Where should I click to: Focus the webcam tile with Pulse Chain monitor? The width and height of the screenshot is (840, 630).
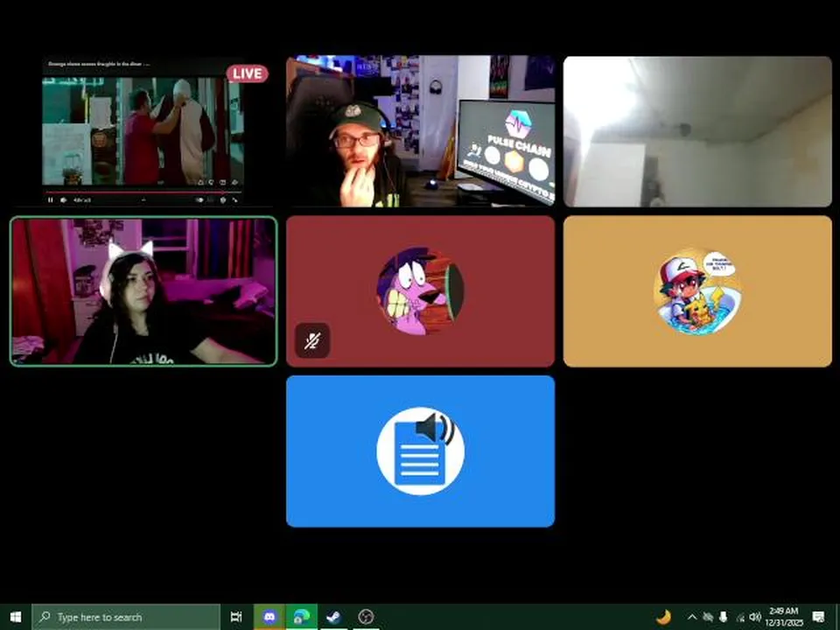click(421, 130)
